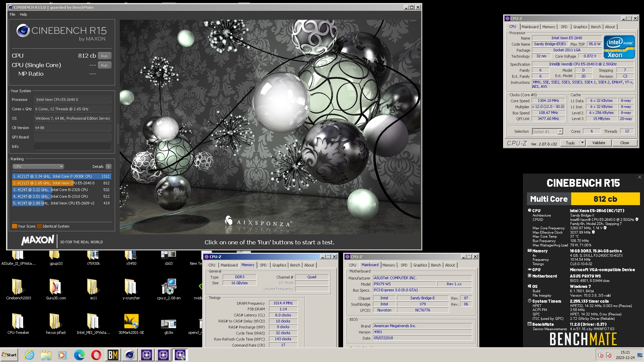Switch to BenchMate in the taskbar

(x=113, y=355)
